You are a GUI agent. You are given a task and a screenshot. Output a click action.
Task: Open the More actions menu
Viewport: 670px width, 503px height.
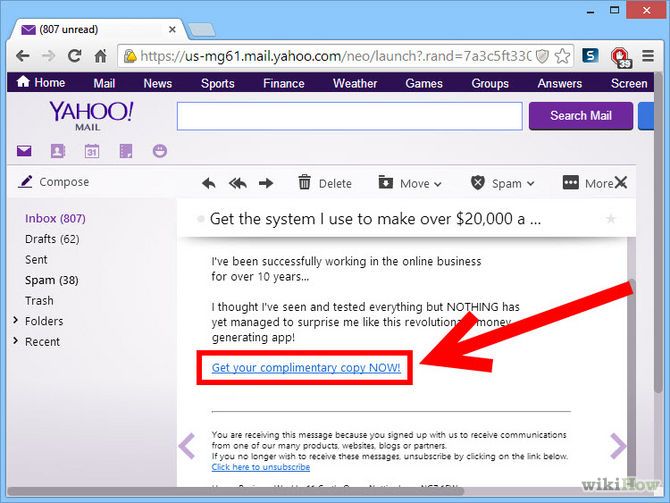click(588, 183)
